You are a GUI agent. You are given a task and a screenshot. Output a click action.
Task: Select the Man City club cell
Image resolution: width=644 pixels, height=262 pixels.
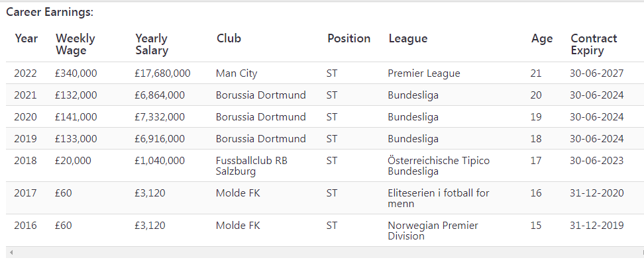click(x=237, y=73)
